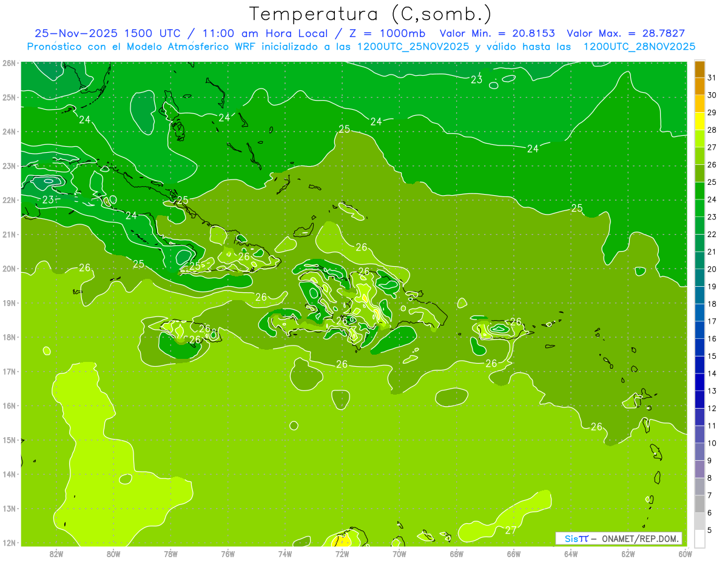Click the "14N" latitude axis label
Viewport: 728px width, 562px height.
[8, 474]
